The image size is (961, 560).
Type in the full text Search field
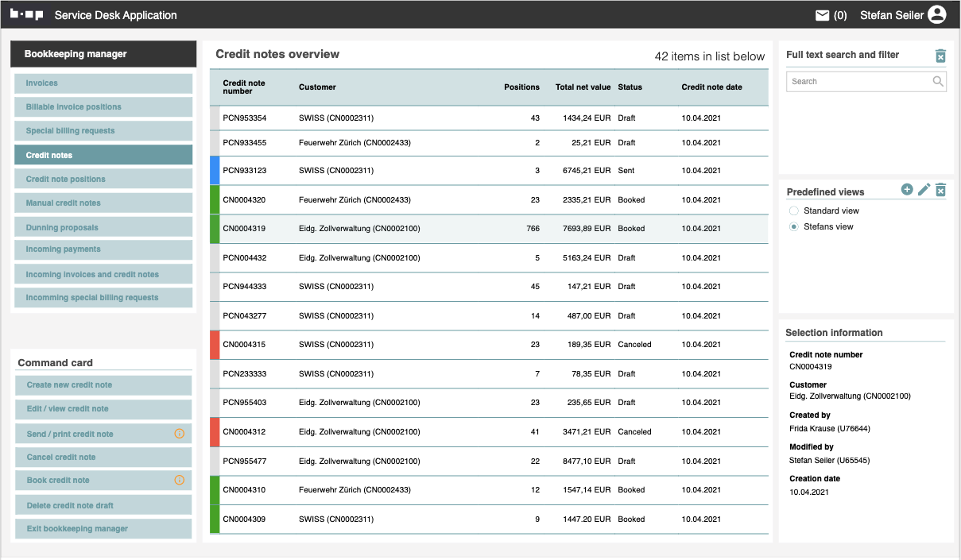857,81
